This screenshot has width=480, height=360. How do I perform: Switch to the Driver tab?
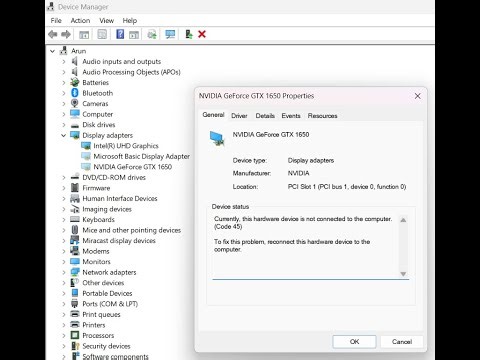[239, 116]
